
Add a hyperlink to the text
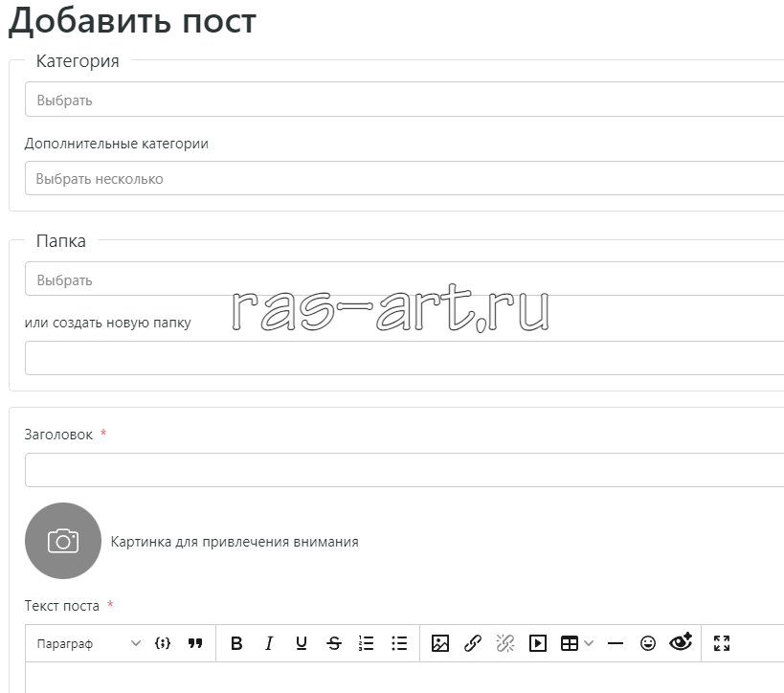[x=473, y=643]
